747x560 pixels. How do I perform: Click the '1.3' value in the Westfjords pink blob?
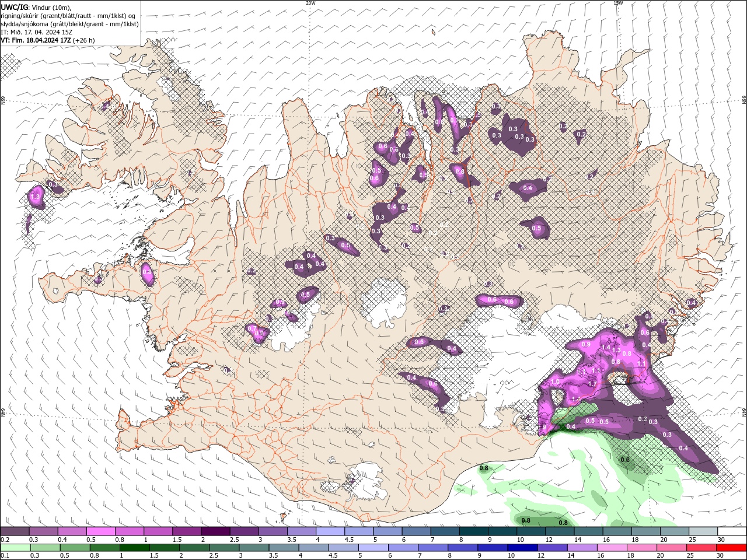pos(36,198)
